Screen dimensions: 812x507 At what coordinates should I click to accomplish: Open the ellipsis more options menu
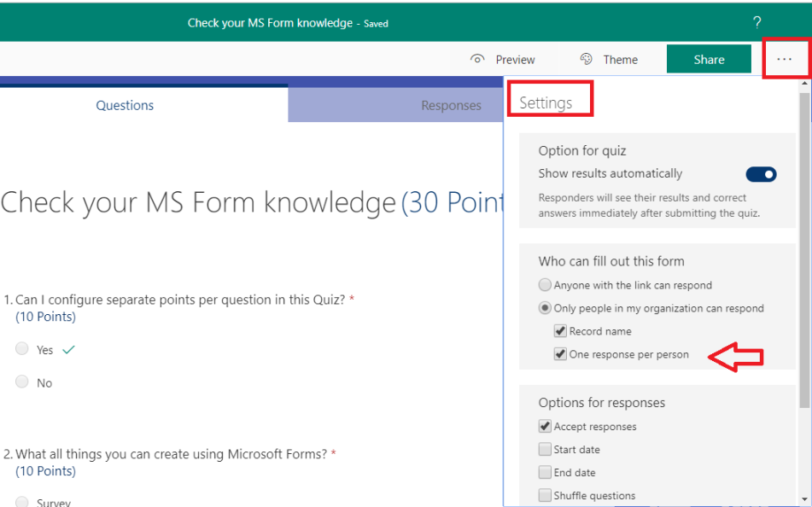pyautogui.click(x=785, y=58)
